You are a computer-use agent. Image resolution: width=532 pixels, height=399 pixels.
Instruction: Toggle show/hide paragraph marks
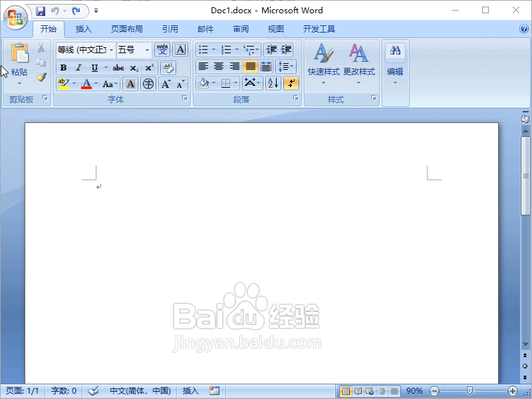291,82
